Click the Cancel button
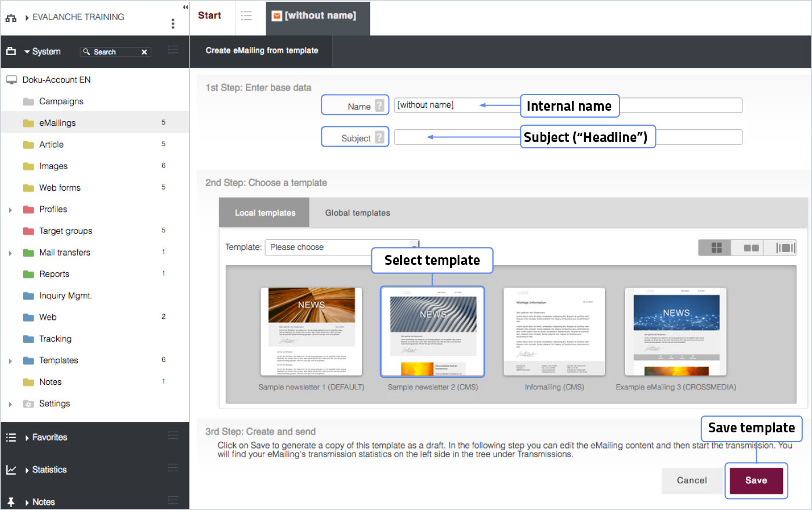 click(691, 480)
